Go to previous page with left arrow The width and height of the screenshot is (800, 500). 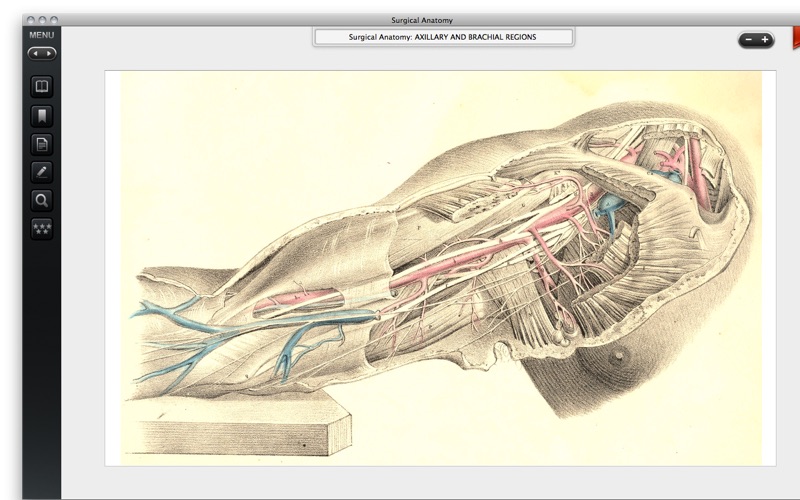(x=35, y=54)
